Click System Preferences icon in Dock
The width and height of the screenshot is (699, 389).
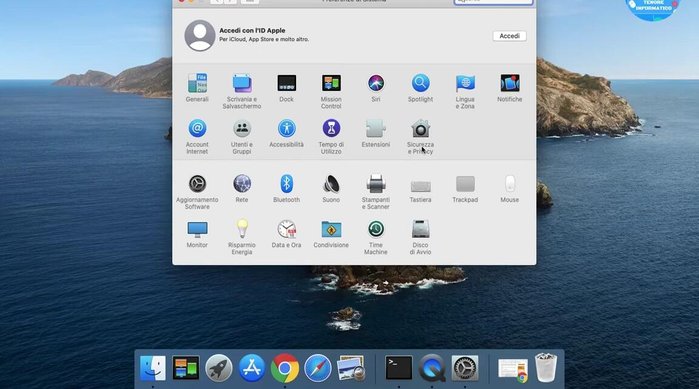click(465, 368)
